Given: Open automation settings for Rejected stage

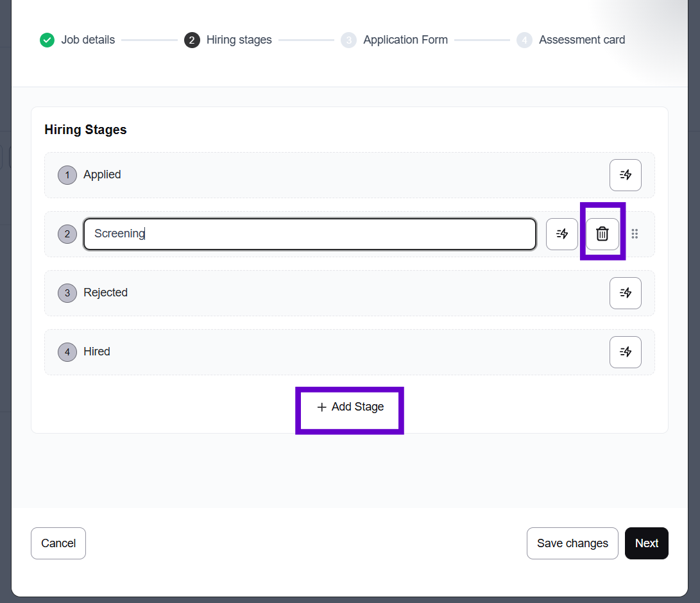Looking at the screenshot, I should point(625,293).
